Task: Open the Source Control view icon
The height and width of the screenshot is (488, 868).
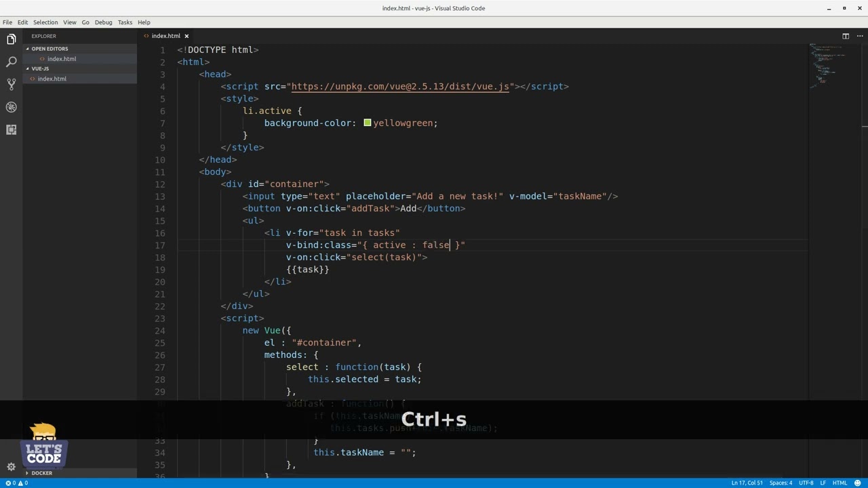Action: [x=11, y=84]
